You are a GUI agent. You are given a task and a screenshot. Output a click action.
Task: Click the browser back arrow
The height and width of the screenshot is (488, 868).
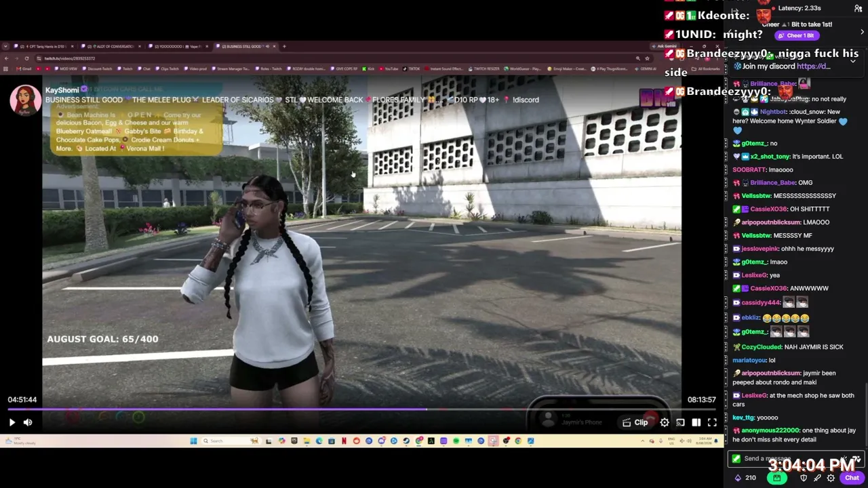[6, 58]
